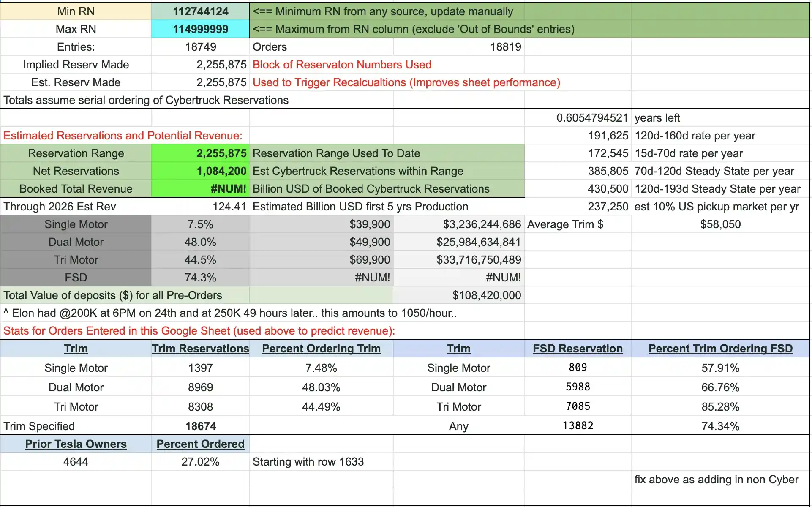Screen dimensions: 812x507
Task: Click the years left value 0.6054794521
Action: pos(578,118)
